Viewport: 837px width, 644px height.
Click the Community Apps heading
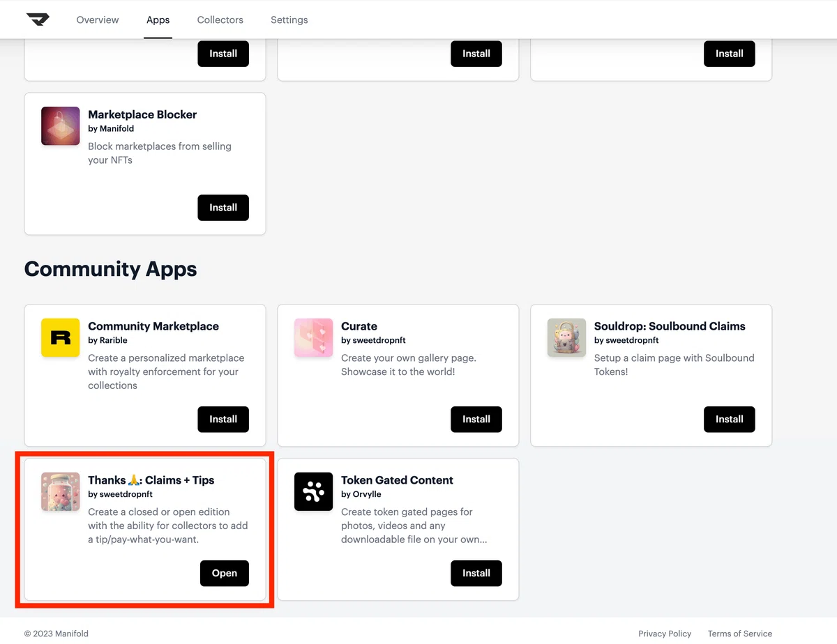point(111,269)
